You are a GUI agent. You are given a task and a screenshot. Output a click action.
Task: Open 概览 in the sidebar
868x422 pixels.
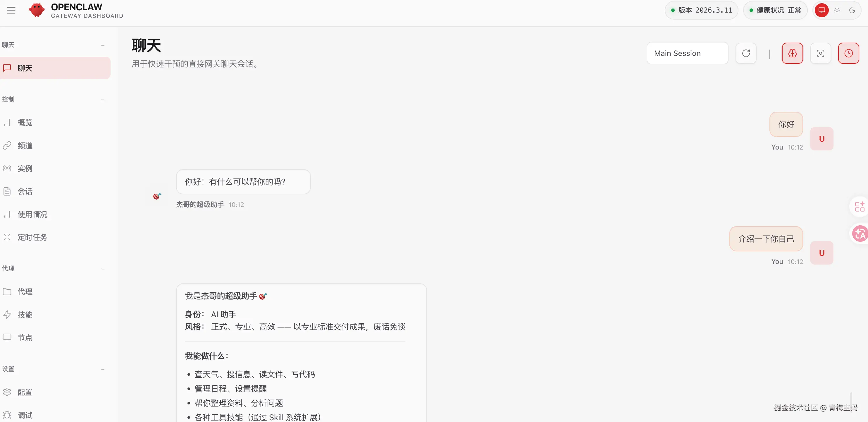tap(25, 122)
